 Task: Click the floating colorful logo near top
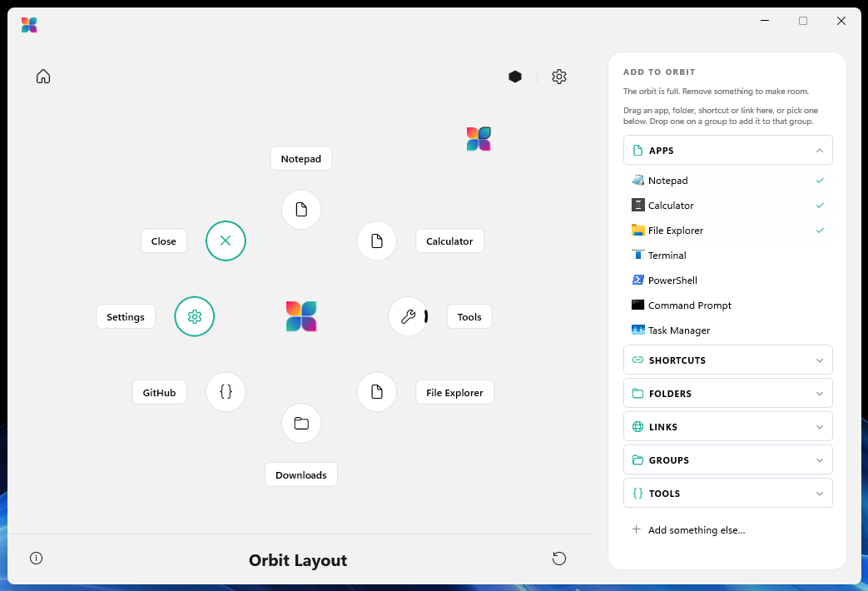[x=479, y=139]
